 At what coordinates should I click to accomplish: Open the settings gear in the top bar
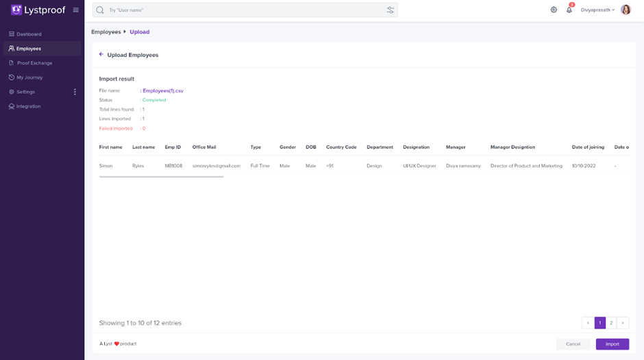point(554,10)
